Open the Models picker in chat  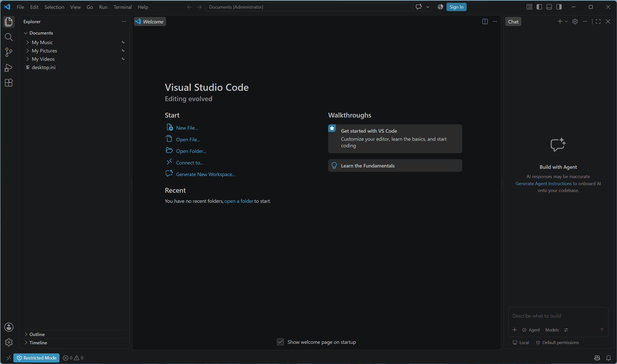(552, 330)
